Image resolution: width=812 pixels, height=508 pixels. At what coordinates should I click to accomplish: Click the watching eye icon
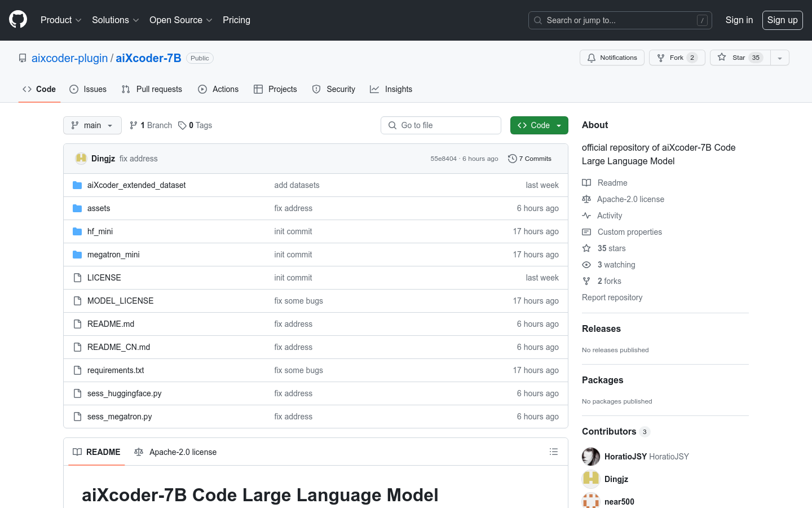point(586,264)
